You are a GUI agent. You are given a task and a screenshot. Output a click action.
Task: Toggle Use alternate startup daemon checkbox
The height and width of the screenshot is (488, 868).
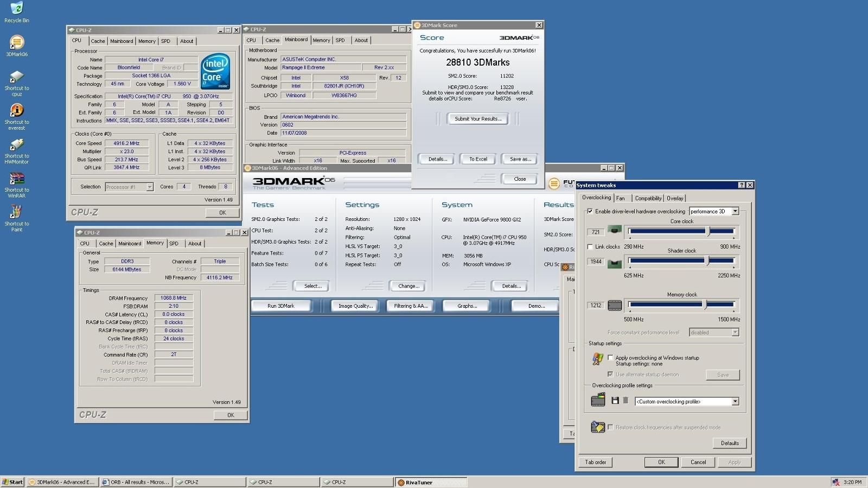[610, 374]
